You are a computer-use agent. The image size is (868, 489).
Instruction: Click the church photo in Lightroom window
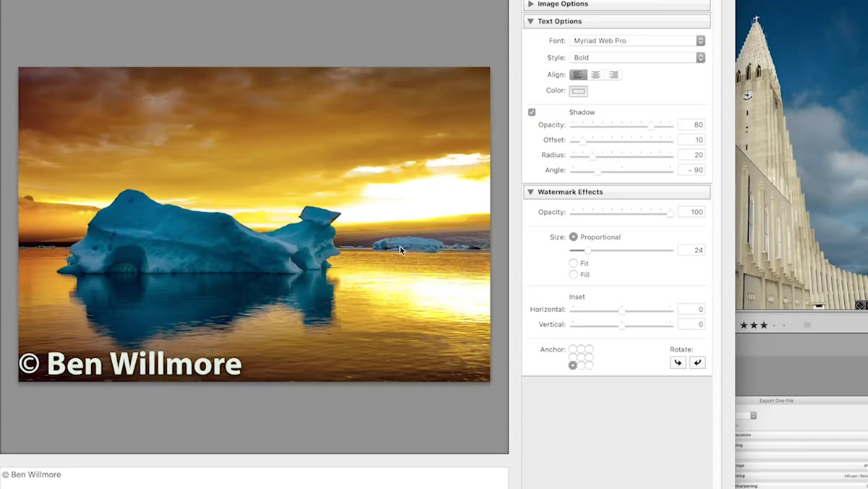(x=801, y=156)
